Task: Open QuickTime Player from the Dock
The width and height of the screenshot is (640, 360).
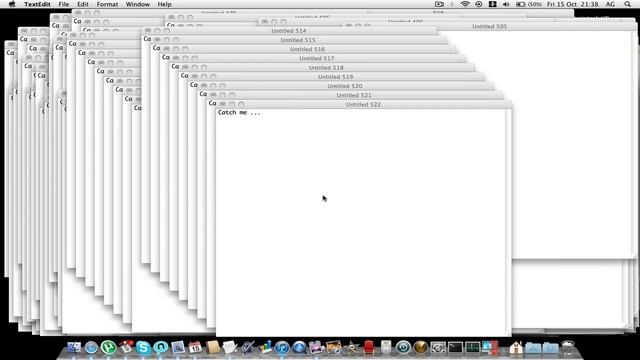Action: (x=299, y=347)
